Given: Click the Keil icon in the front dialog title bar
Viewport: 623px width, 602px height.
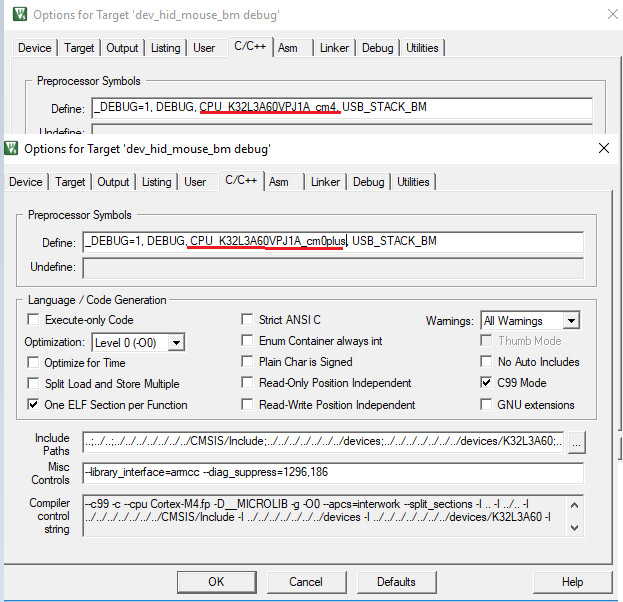Looking at the screenshot, I should pos(13,148).
